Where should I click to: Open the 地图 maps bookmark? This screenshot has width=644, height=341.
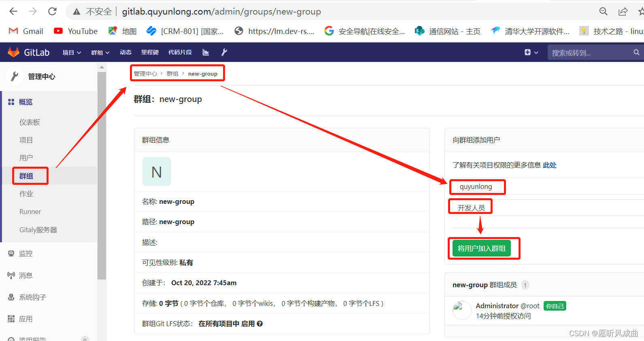click(x=122, y=31)
